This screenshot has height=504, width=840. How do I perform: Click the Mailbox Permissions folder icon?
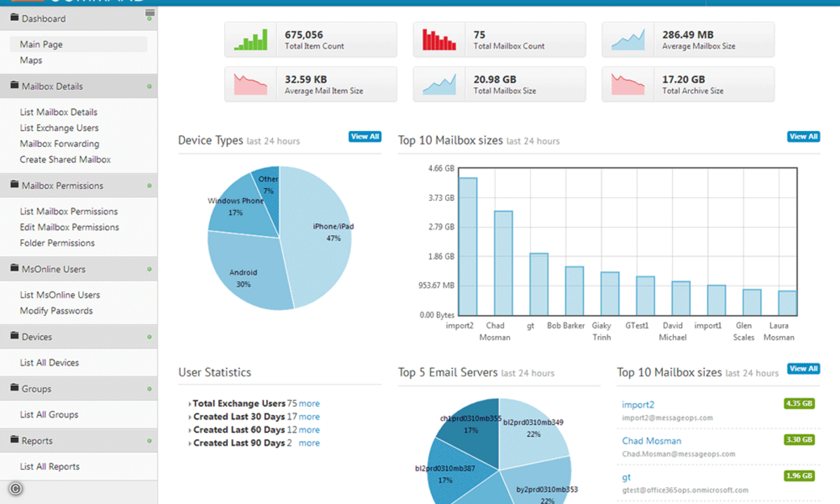click(14, 185)
